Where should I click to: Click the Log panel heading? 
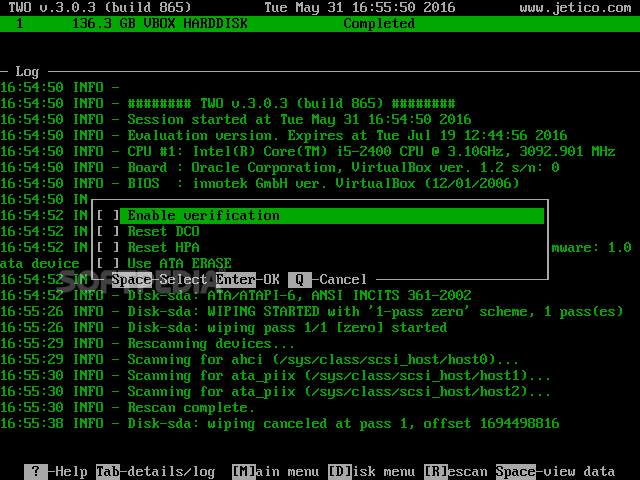click(x=27, y=72)
